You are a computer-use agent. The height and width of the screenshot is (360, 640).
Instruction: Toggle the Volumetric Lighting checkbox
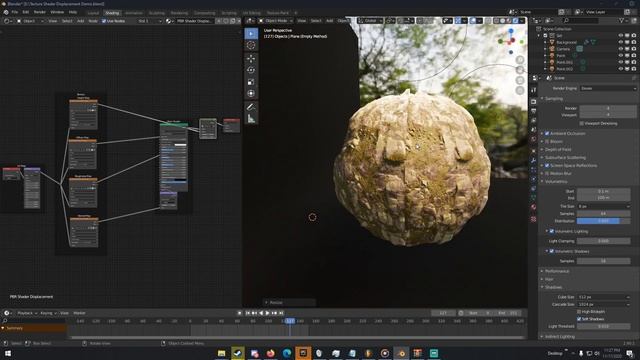pyautogui.click(x=552, y=231)
